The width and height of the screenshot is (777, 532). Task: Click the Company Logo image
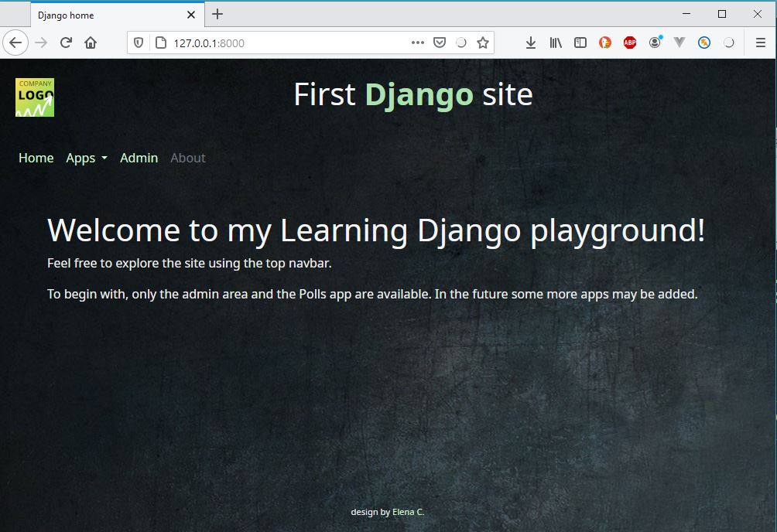click(35, 97)
